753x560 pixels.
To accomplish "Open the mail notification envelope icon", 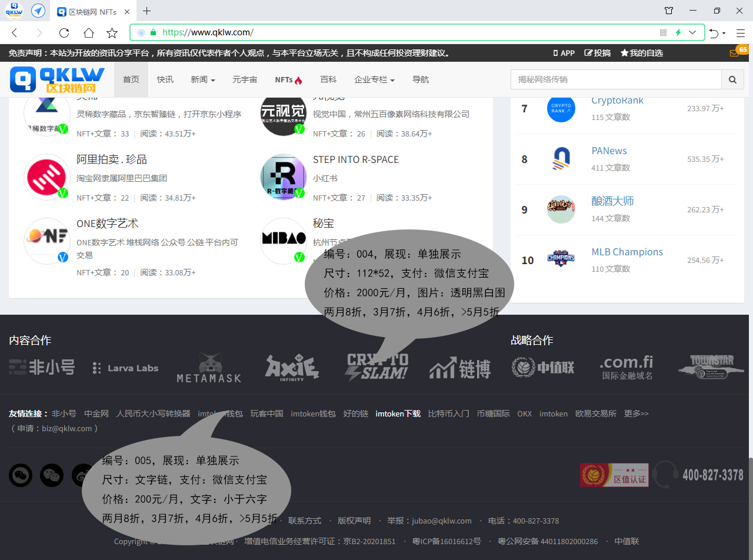I will click(x=734, y=53).
